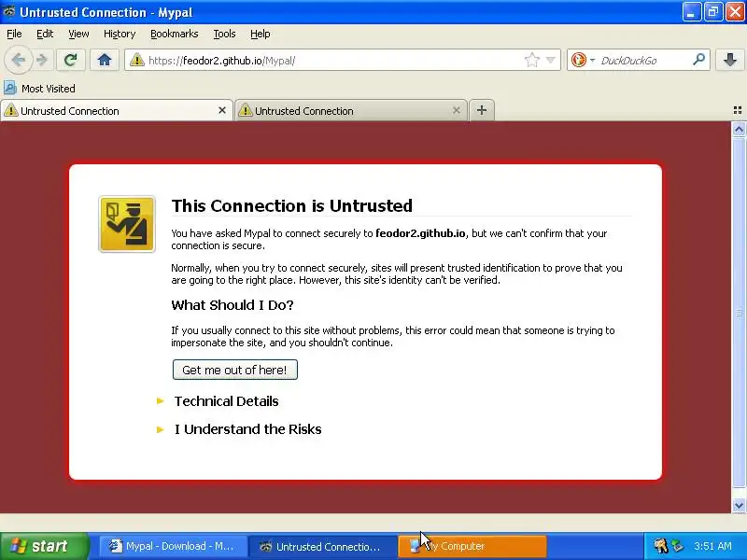Select the first Untrusted Connection tab
Image resolution: width=747 pixels, height=560 pixels.
[x=116, y=110]
